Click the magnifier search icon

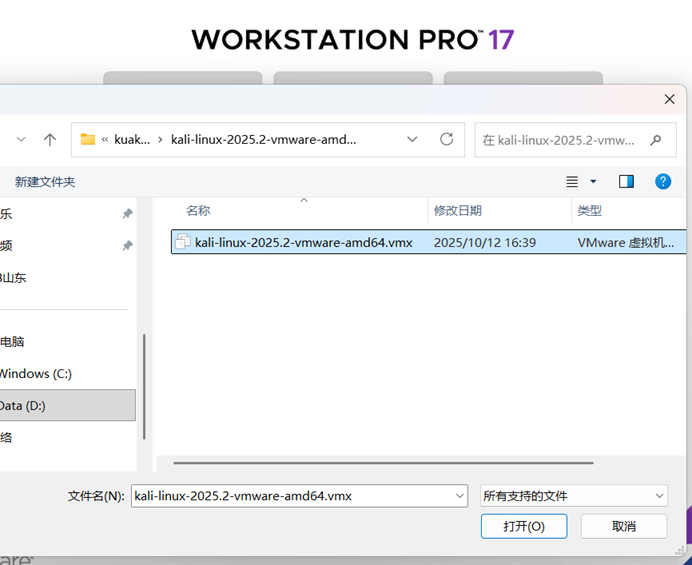(656, 140)
